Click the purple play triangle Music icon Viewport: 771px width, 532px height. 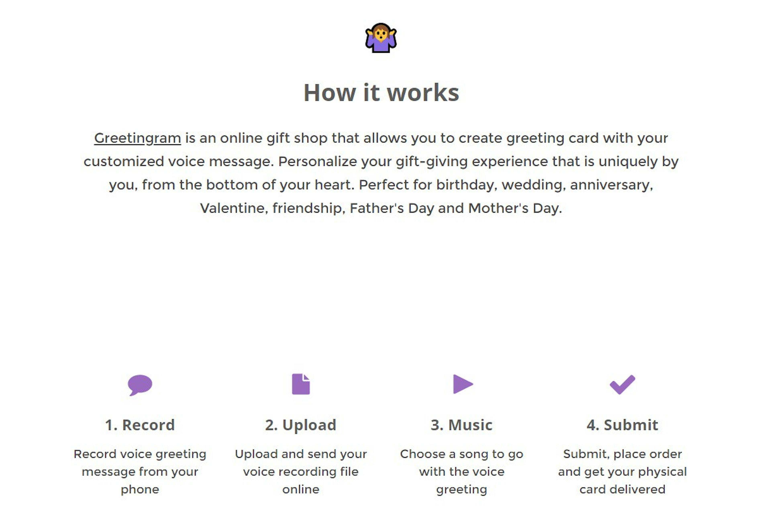coord(463,384)
